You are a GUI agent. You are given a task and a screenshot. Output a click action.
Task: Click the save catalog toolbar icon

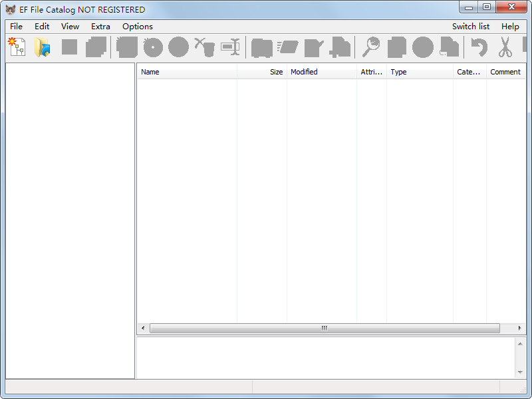[x=69, y=47]
